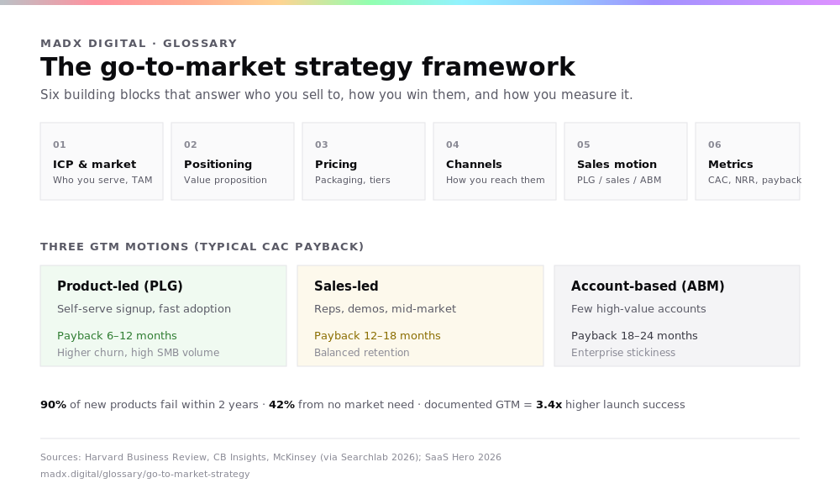Click the 'Sales motion' heading
840x504 pixels.
pos(617,165)
